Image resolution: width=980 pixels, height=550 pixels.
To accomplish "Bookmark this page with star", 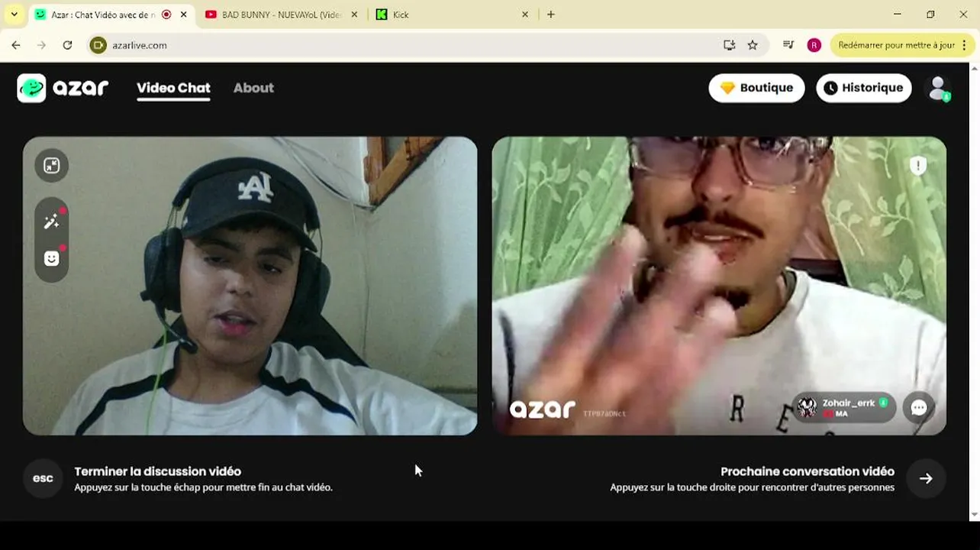I will (753, 45).
